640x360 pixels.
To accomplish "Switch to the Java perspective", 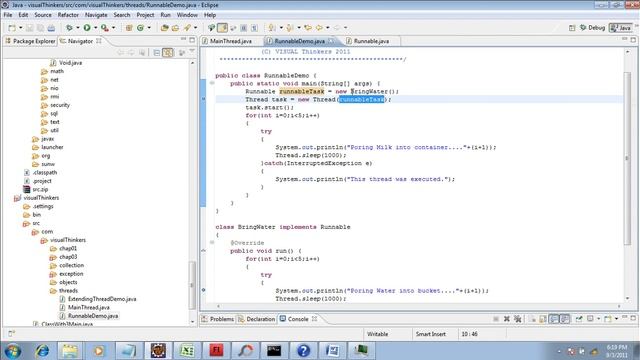I will 620,28.
